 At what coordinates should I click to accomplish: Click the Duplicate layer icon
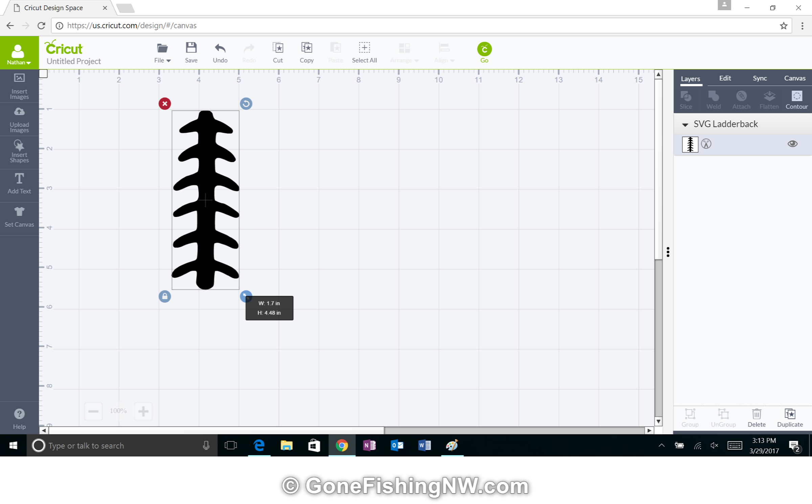tap(790, 414)
